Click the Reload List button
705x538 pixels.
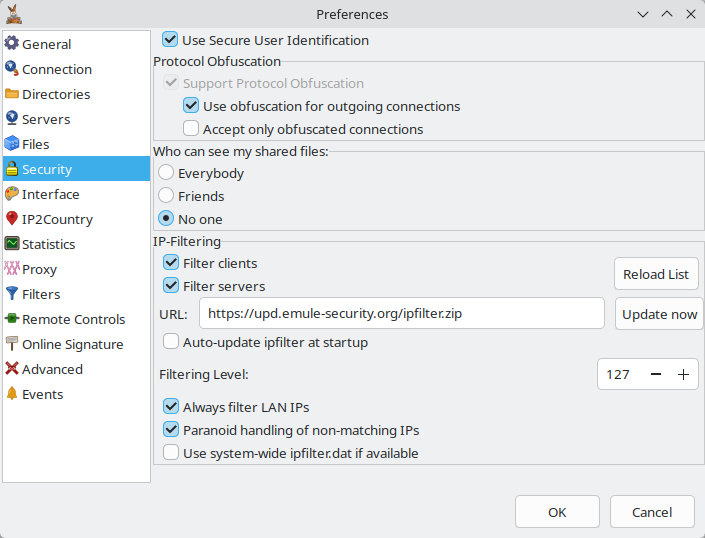[x=656, y=274]
